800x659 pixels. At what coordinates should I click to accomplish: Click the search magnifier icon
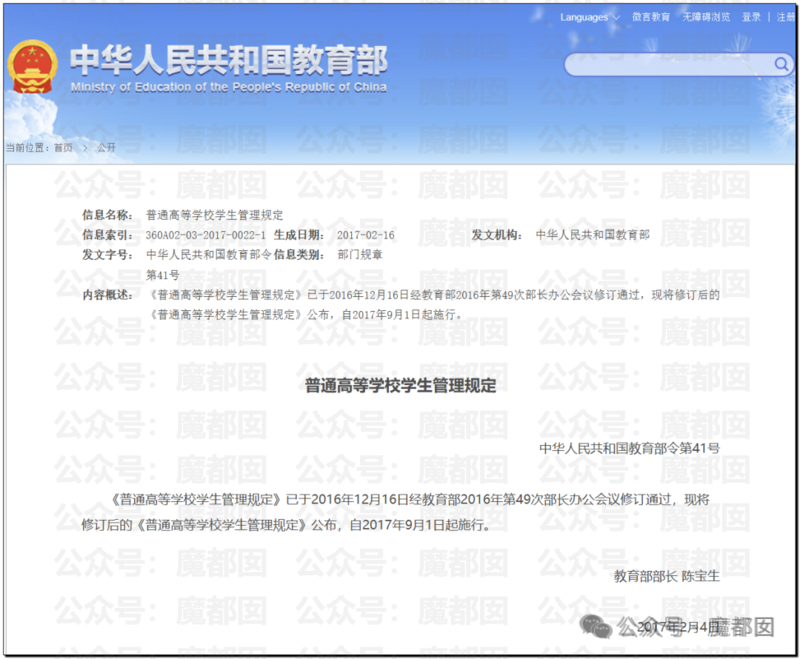pyautogui.click(x=781, y=64)
